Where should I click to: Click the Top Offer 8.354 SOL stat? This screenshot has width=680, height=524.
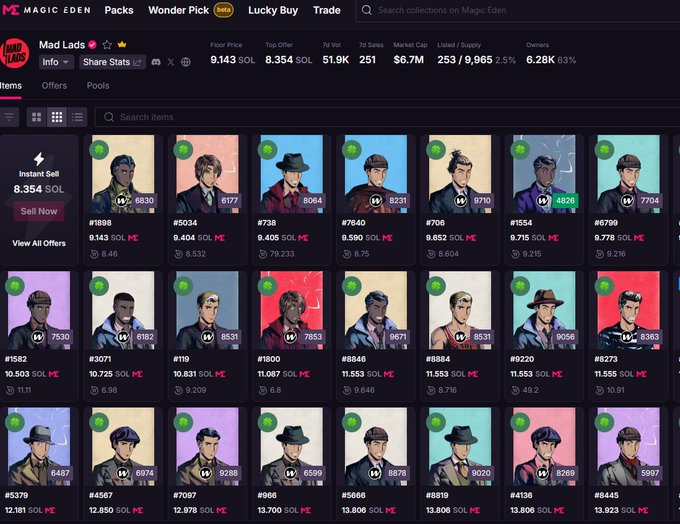[288, 54]
